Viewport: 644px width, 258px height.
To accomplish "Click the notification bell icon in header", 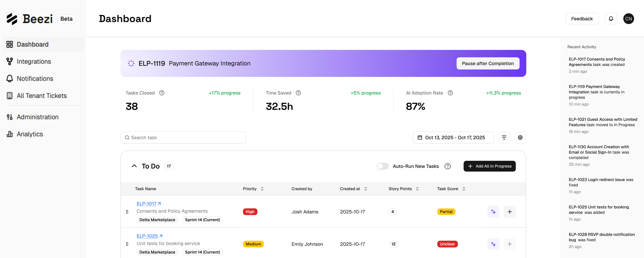I will click(611, 19).
